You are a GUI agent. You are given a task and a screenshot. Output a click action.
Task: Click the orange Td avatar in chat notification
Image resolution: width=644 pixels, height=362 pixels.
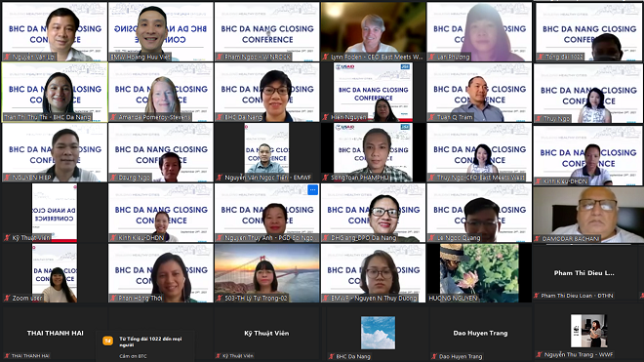click(x=107, y=342)
